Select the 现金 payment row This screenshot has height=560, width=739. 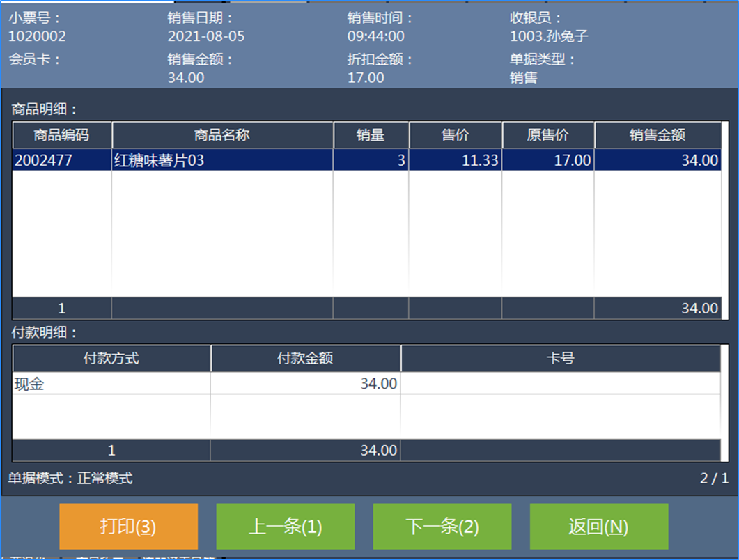(x=111, y=383)
